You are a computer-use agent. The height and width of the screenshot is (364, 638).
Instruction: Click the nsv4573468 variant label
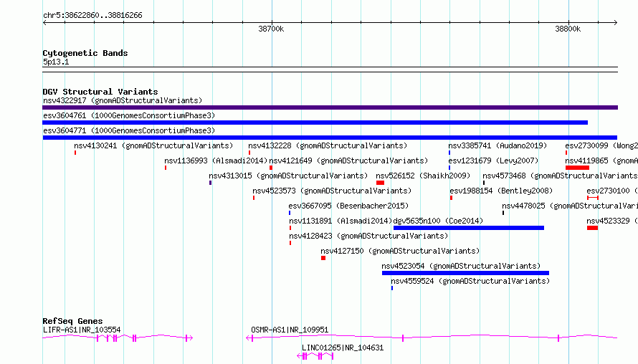point(560,176)
